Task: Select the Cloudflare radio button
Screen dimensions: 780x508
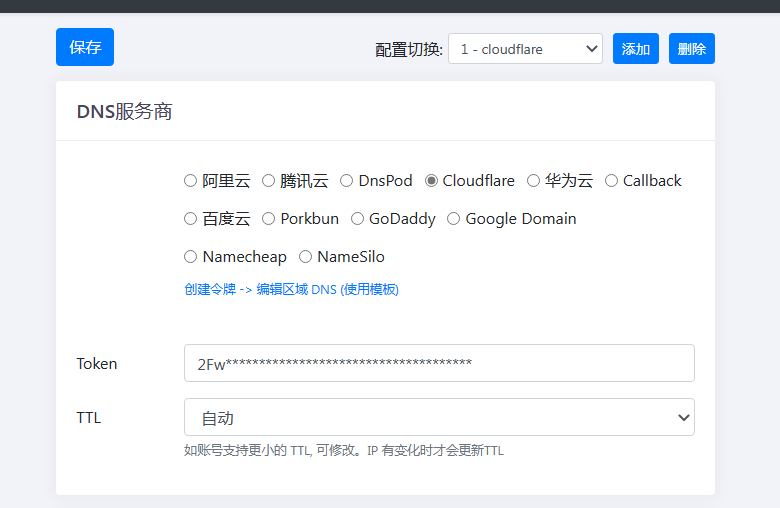Action: [x=432, y=181]
